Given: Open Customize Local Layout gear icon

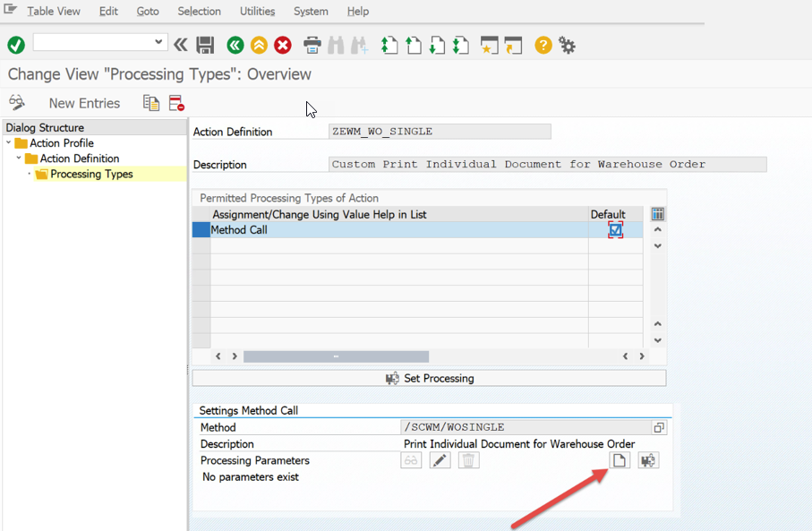Looking at the screenshot, I should [567, 46].
